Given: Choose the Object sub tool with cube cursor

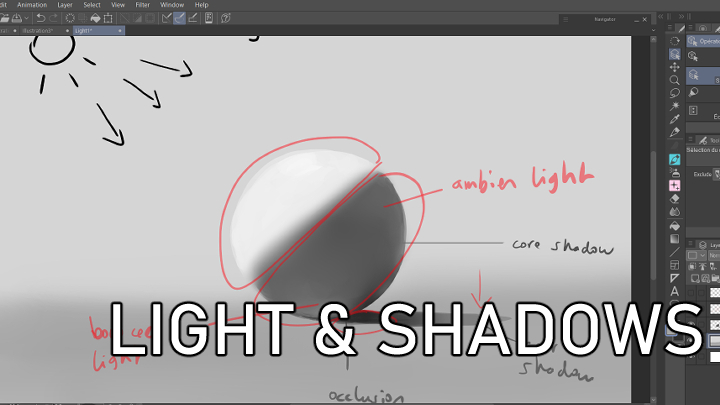Looking at the screenshot, I should click(693, 56).
